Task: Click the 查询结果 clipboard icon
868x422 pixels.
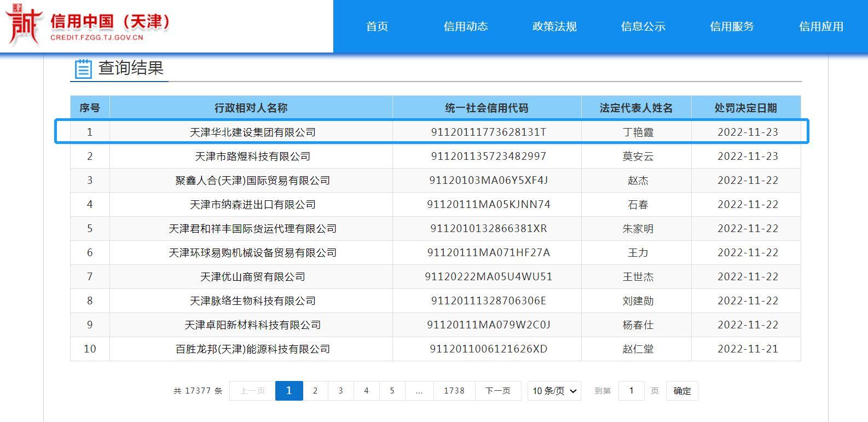Action: tap(83, 68)
